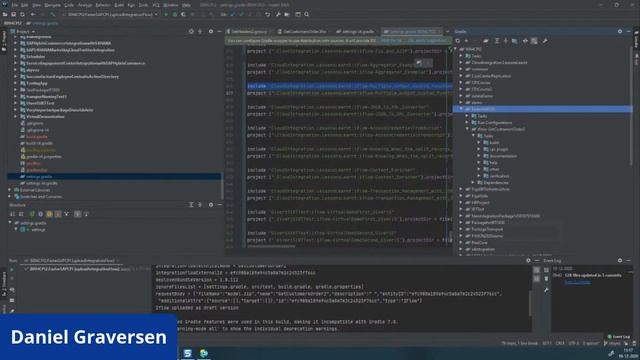The image size is (640, 360).
Task: Select the red build.gradle file
Action: click(x=37, y=137)
